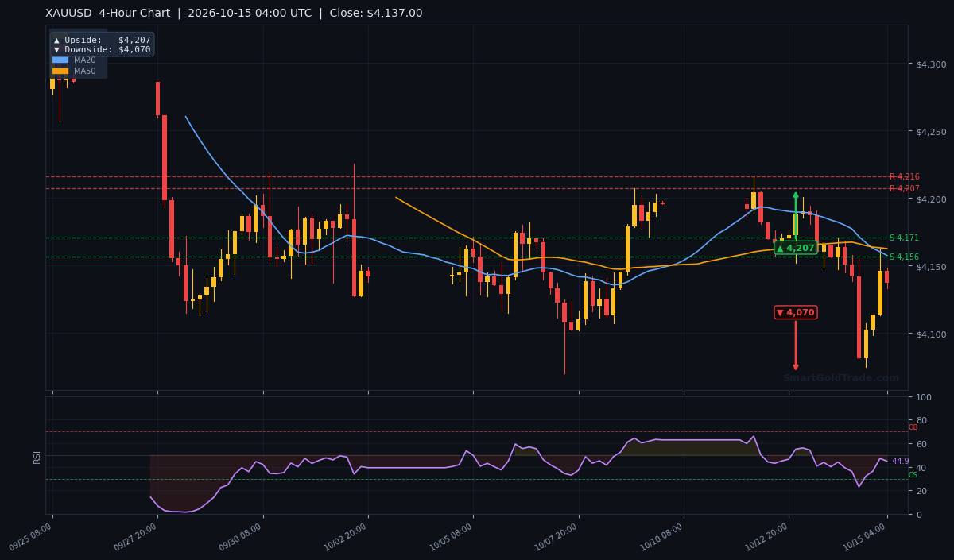The height and width of the screenshot is (560, 954).
Task: Click the Downside $4,070 info line
Action: pos(102,49)
